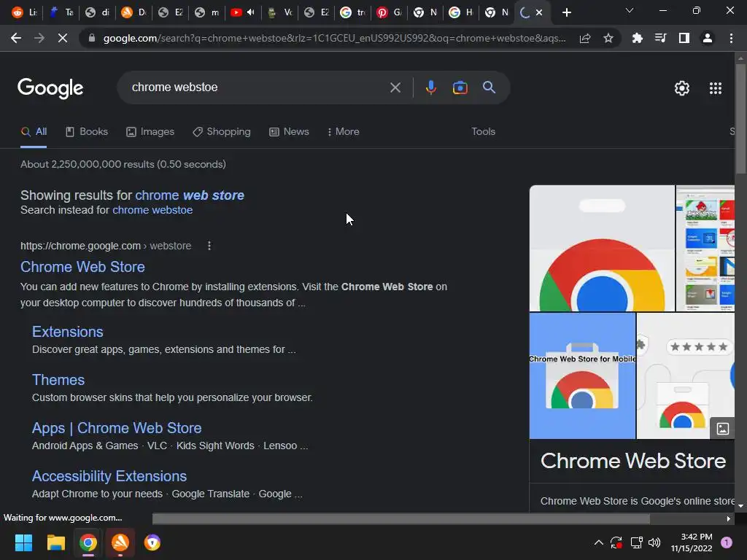Open volume control in system tray
Image resolution: width=747 pixels, height=560 pixels.
pyautogui.click(x=654, y=542)
